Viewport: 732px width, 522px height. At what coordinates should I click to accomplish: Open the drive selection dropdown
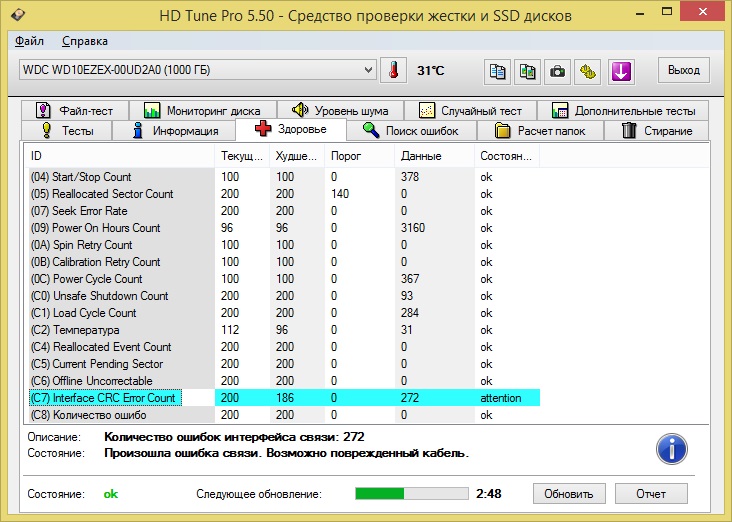[197, 70]
